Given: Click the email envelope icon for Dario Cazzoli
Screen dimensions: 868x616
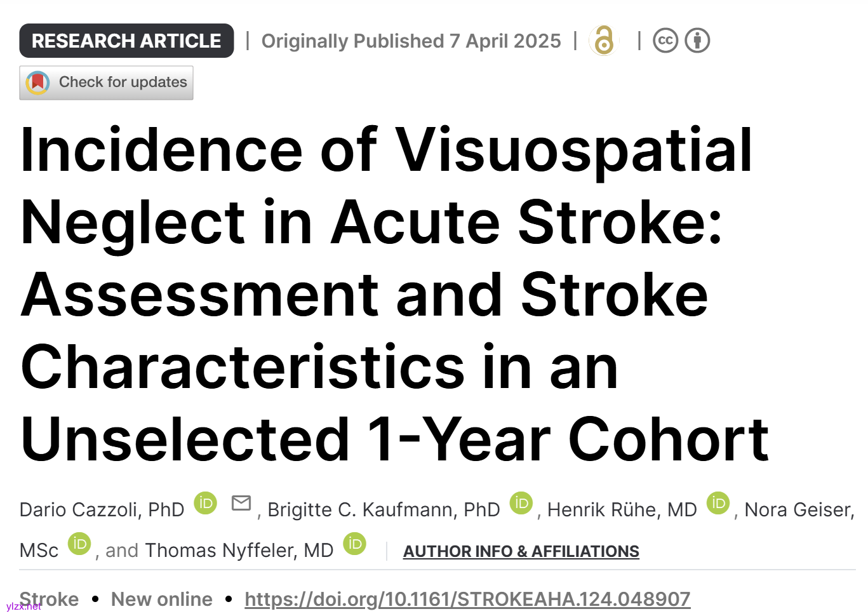Looking at the screenshot, I should 241,503.
